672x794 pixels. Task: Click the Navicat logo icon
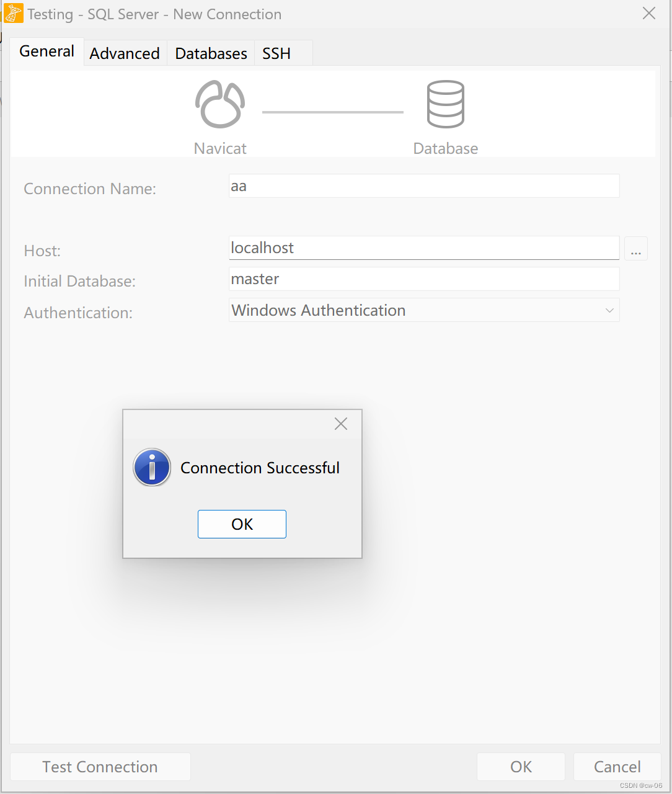click(220, 104)
